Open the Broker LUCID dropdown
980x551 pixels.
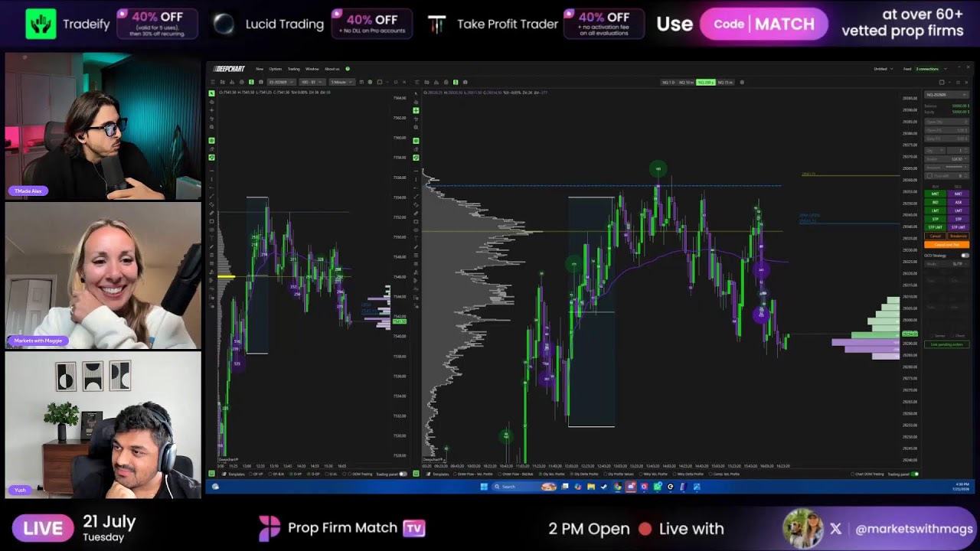coord(947,159)
